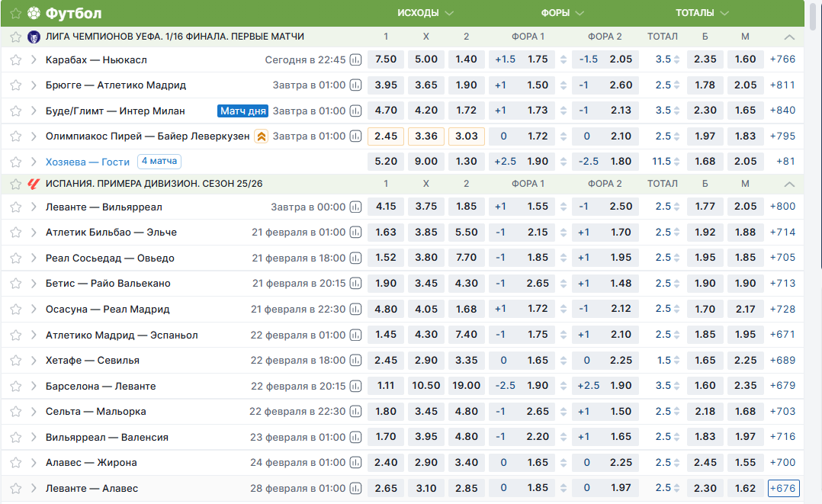Click the orange boost icon for Олимпиакос match
The image size is (822, 504).
tap(261, 136)
